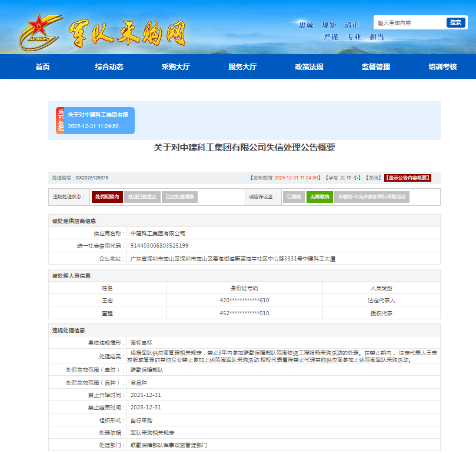Click the 处罚期限内 status tag

[x=107, y=196]
